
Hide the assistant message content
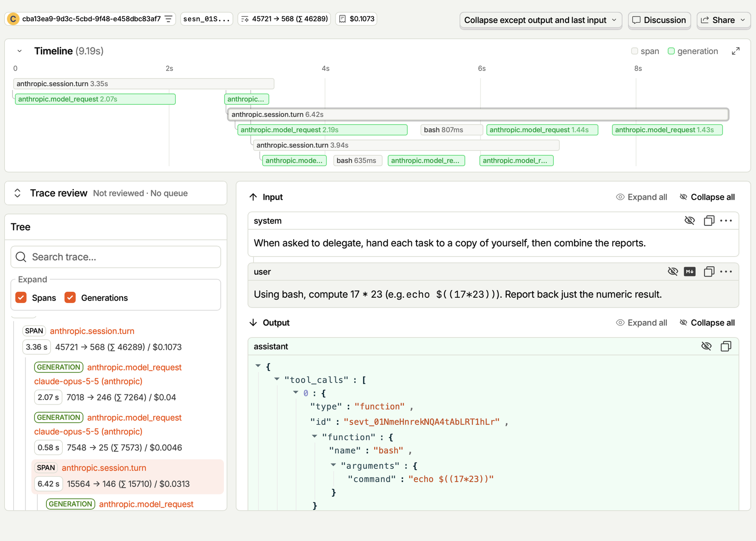pos(706,346)
